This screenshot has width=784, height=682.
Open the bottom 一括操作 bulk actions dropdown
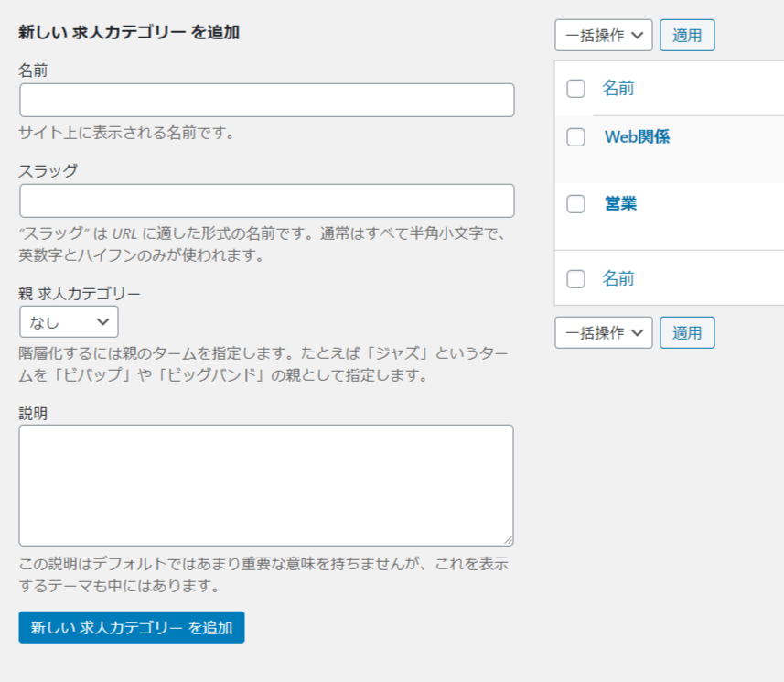tap(604, 332)
